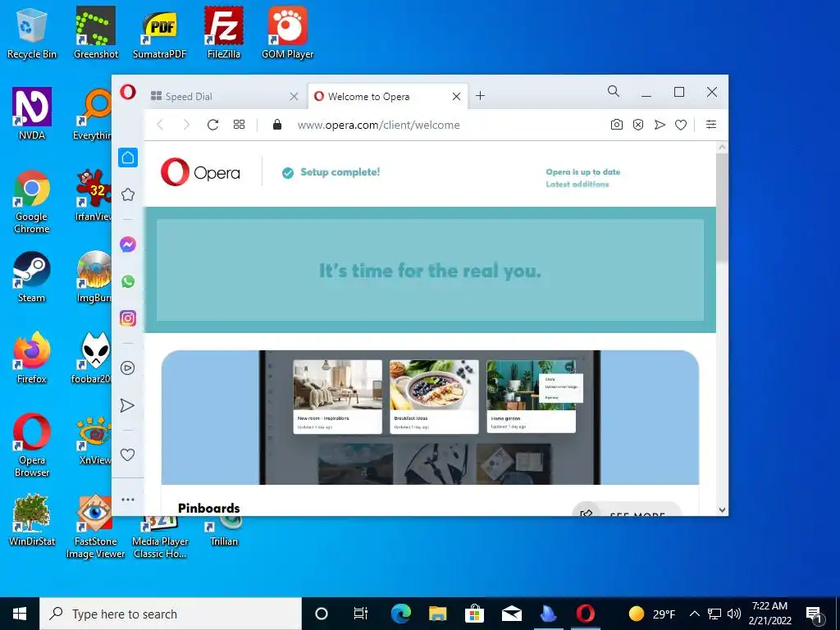This screenshot has height=630, width=840.
Task: Search tabs with the magnifier icon
Action: click(x=614, y=92)
